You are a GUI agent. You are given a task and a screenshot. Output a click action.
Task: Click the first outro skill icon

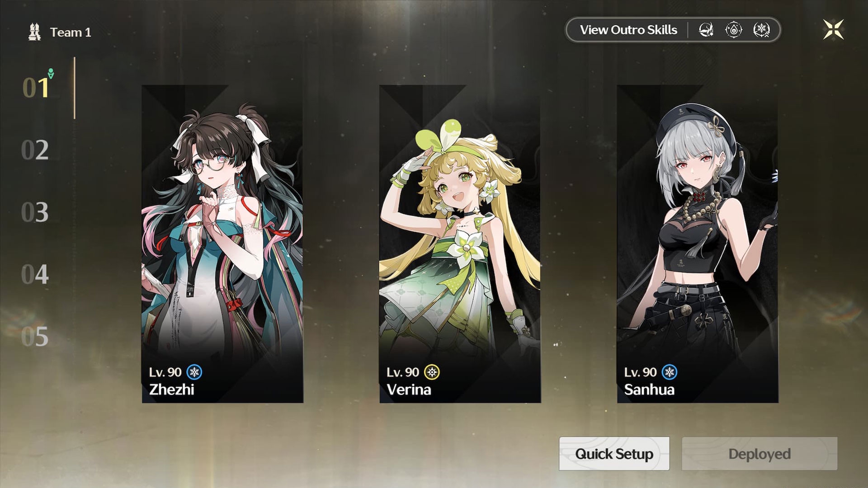706,30
